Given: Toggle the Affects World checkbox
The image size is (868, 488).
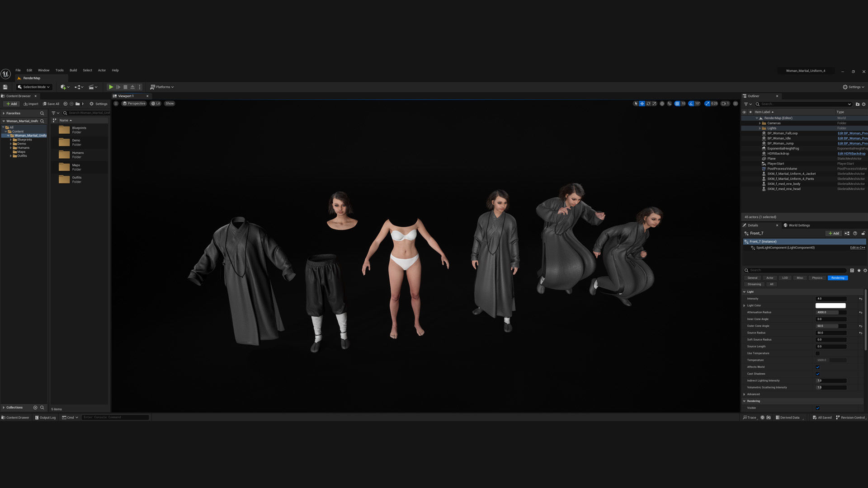Looking at the screenshot, I should (817, 367).
